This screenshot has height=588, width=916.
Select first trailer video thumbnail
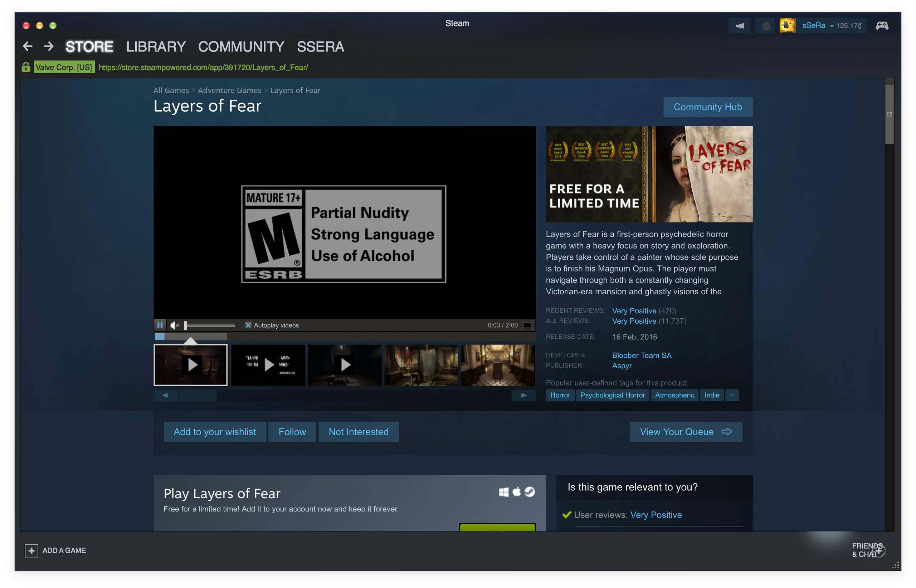tap(191, 365)
